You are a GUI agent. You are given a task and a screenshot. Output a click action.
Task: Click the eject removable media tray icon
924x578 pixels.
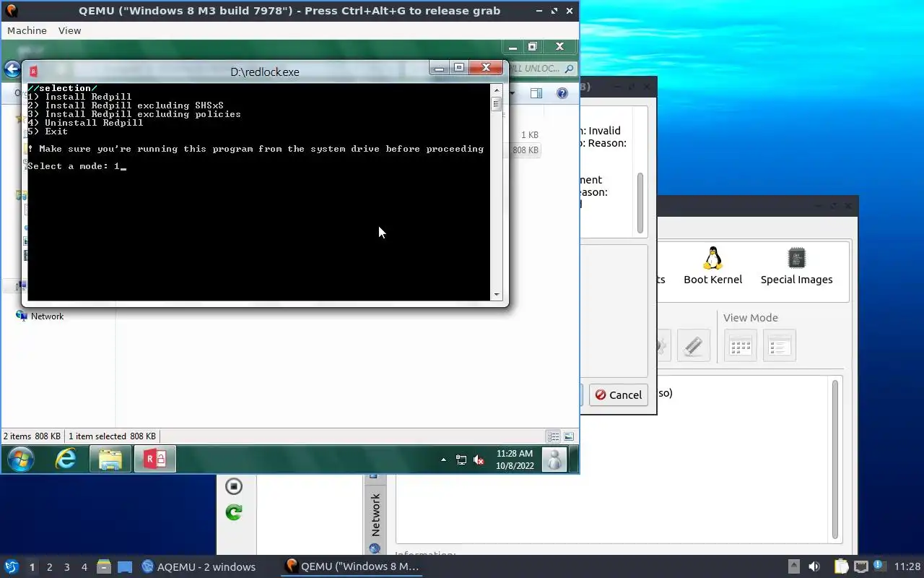click(793, 566)
